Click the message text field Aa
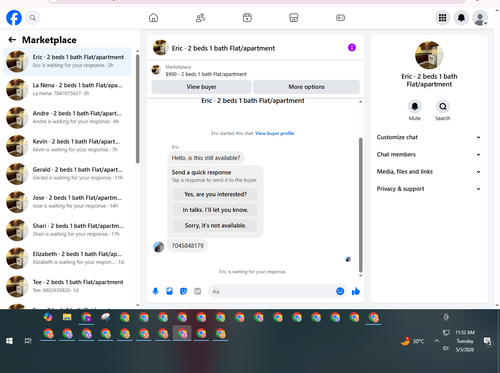The image size is (500, 373). click(271, 291)
